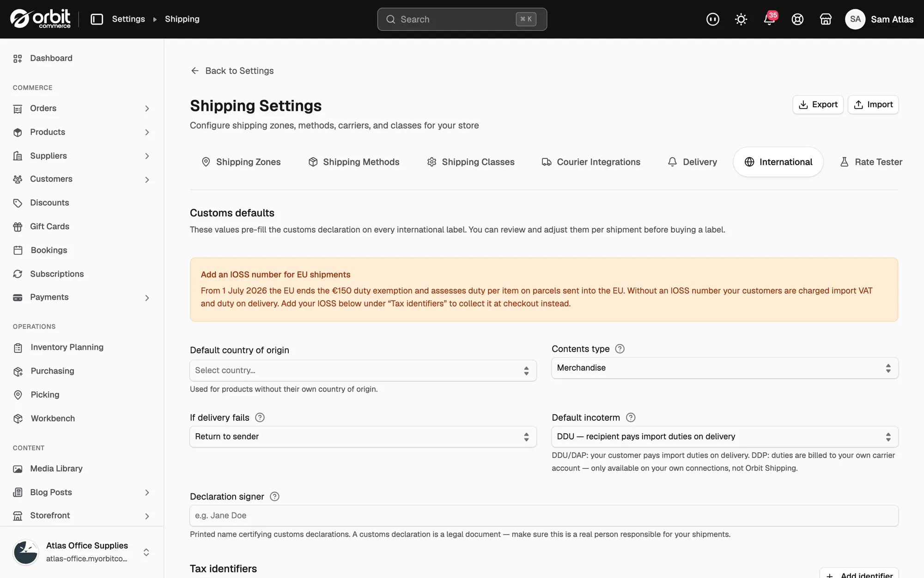Click the Export button
This screenshot has height=578, width=924.
pyautogui.click(x=818, y=105)
